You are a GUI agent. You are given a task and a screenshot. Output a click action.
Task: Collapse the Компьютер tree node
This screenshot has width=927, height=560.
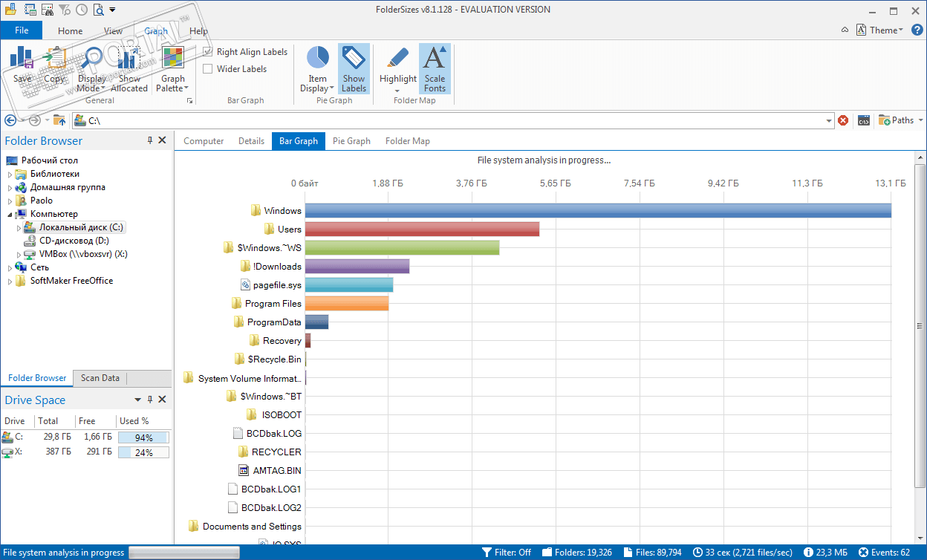[10, 215]
